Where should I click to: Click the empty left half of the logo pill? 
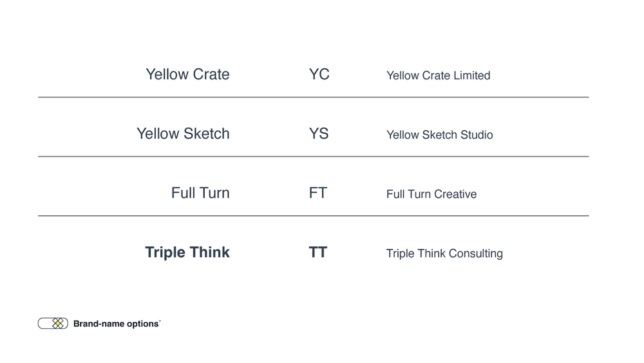click(45, 324)
